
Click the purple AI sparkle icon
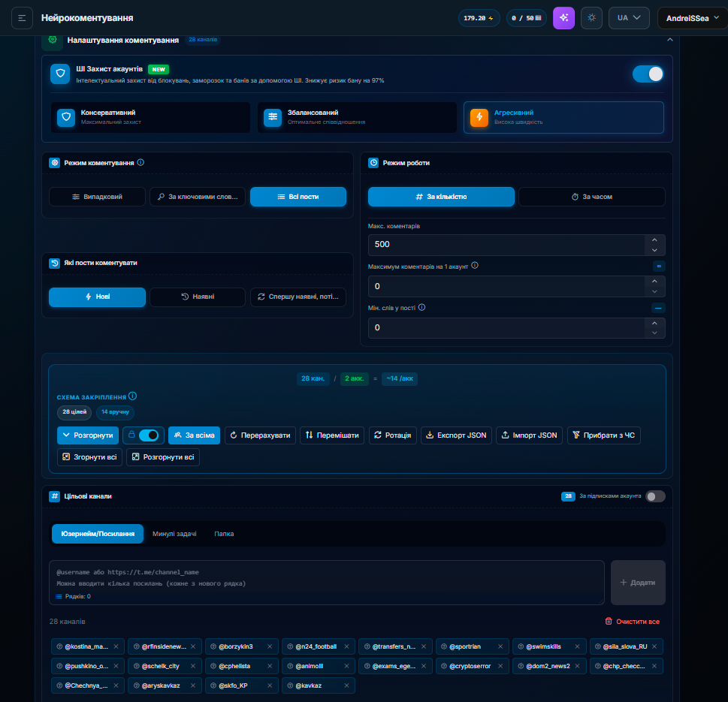click(x=563, y=18)
